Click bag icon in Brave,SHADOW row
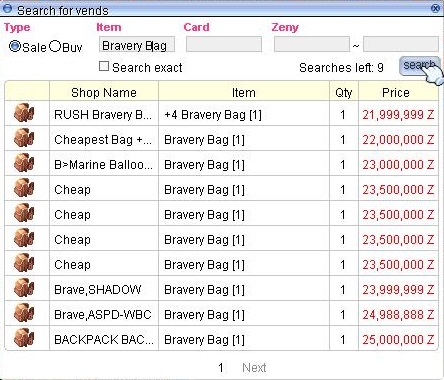Screen dimensions: 444x380 pyautogui.click(x=24, y=288)
